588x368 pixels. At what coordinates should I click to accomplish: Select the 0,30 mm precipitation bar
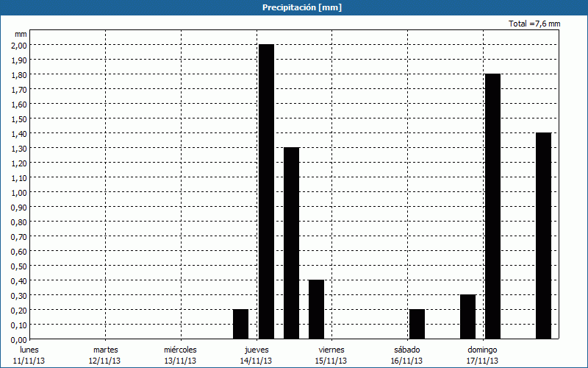click(467, 316)
